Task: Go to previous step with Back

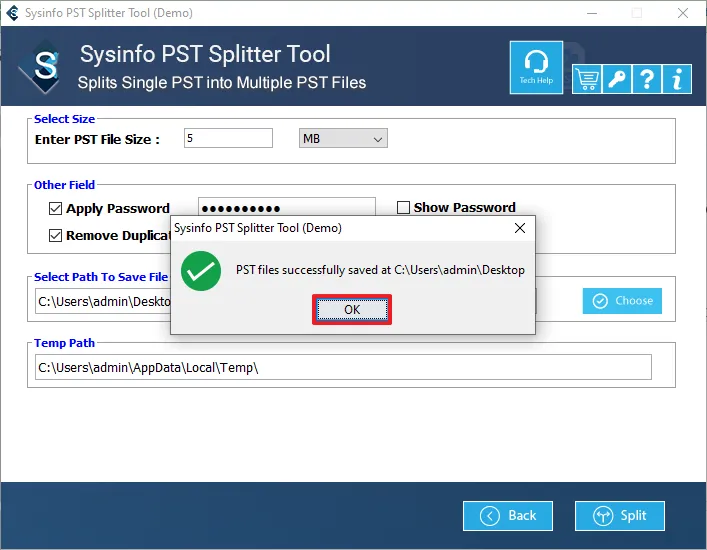Action: (508, 516)
